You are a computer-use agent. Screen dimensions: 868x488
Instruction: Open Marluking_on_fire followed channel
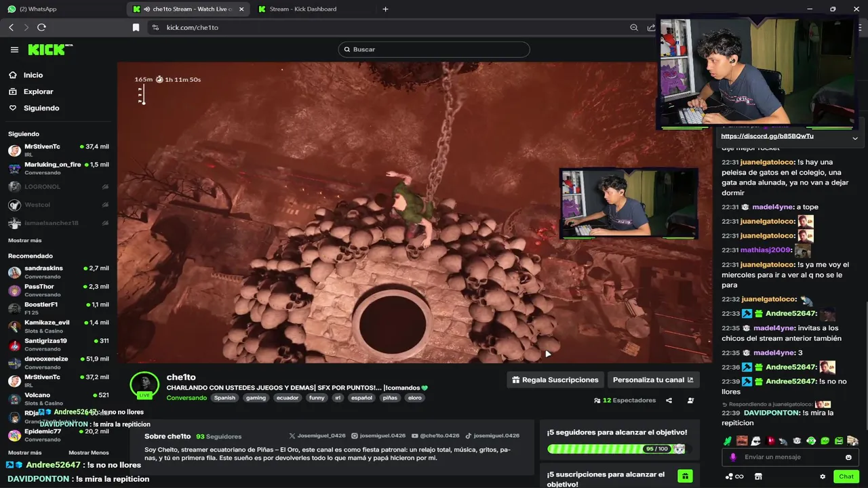click(58, 168)
